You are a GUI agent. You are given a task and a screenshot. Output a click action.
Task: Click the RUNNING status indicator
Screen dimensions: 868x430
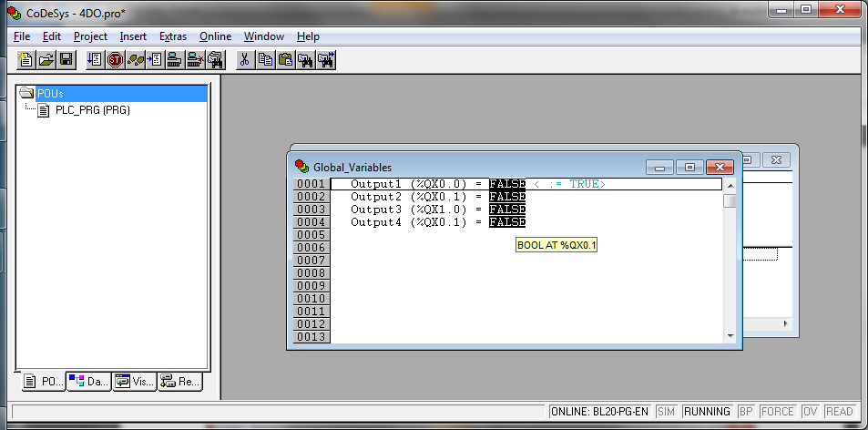click(707, 412)
